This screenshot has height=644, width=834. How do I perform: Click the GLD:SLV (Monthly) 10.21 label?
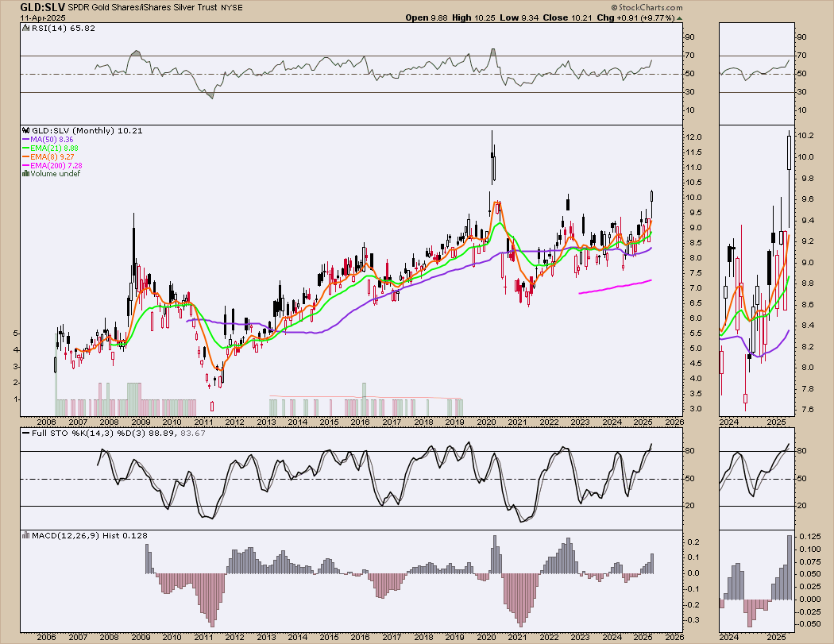pyautogui.click(x=87, y=130)
